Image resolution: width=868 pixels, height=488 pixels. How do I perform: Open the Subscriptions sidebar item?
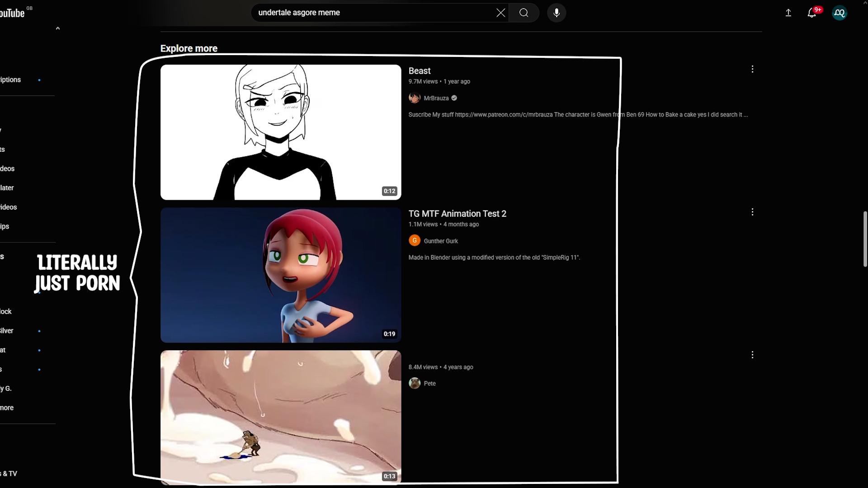[x=10, y=80]
